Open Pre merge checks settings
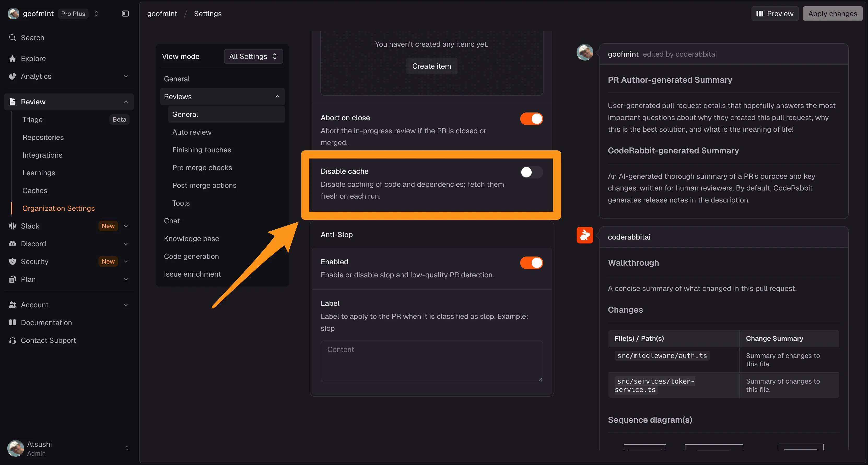Screen dimensions: 868x465 click(202, 167)
